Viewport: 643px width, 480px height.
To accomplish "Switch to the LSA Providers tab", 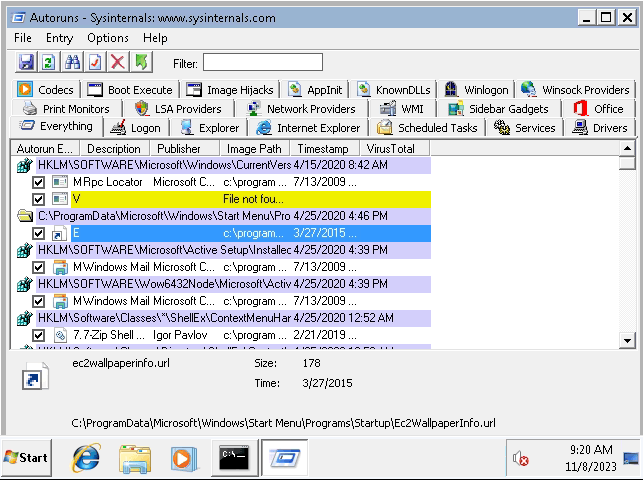I will point(178,109).
